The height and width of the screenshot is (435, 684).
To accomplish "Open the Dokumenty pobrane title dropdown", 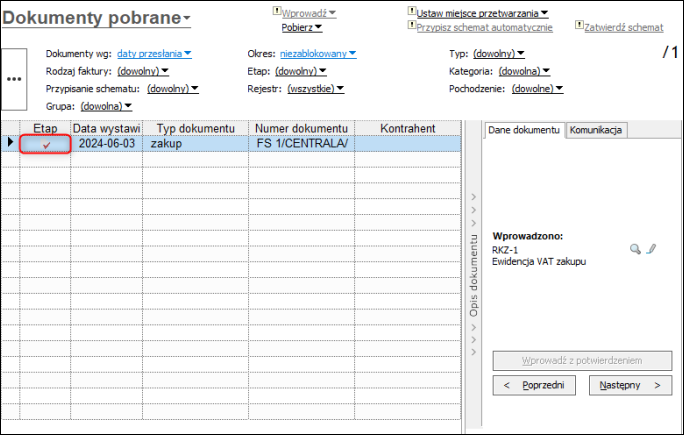I will 96,18.
